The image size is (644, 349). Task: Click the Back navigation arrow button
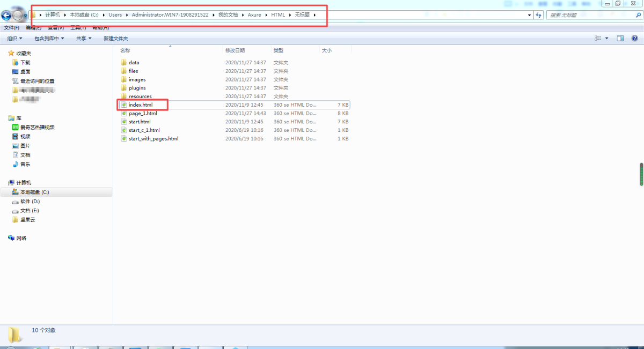click(6, 16)
